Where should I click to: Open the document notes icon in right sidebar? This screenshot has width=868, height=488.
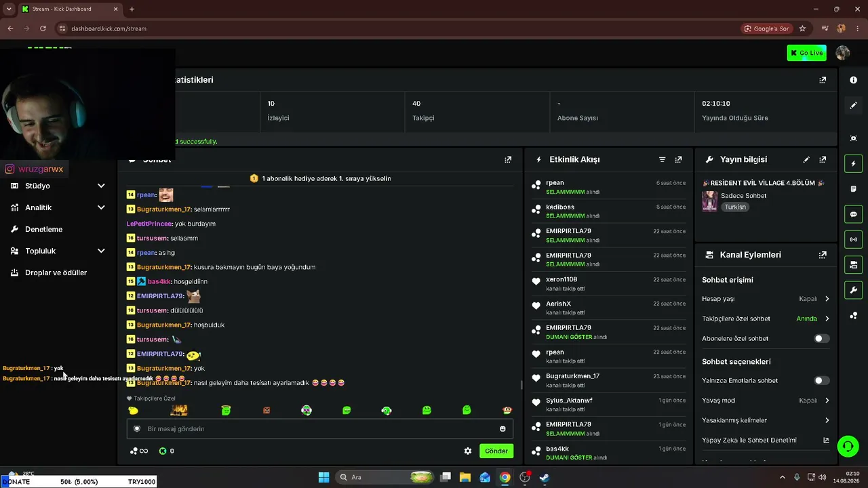tap(853, 189)
